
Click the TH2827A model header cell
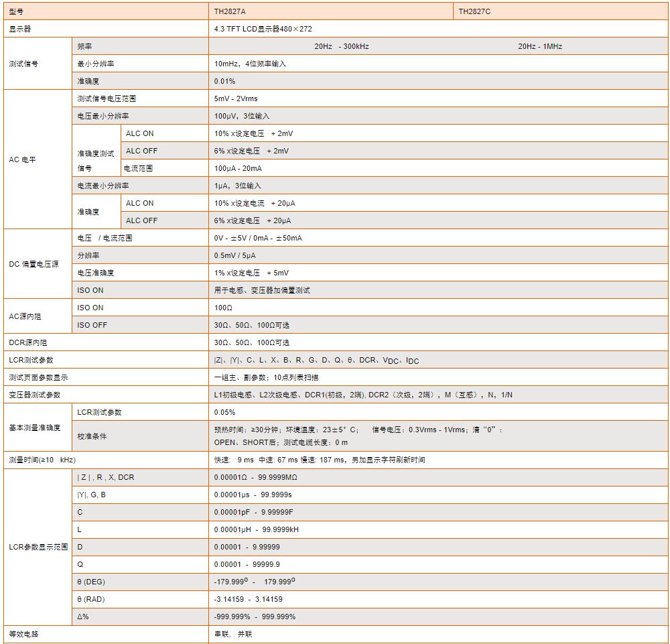click(331, 11)
